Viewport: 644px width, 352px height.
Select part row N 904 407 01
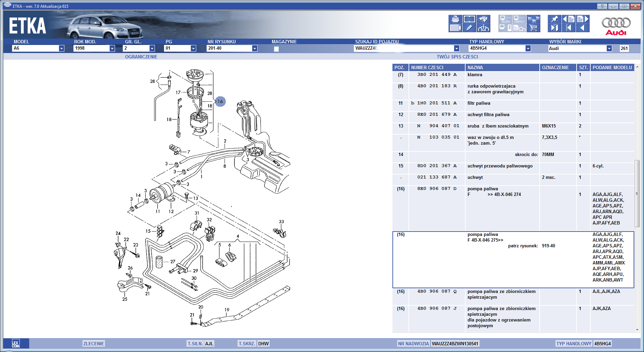[x=513, y=128]
